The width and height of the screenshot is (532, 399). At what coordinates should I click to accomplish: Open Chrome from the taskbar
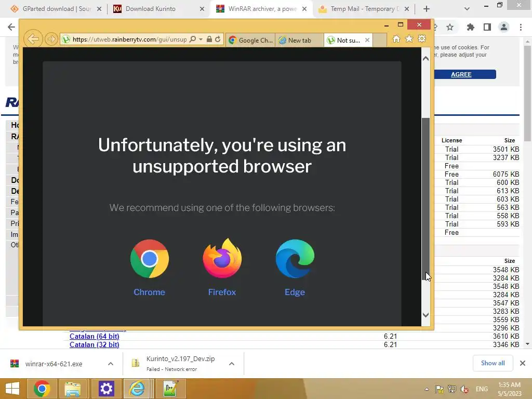pyautogui.click(x=42, y=389)
